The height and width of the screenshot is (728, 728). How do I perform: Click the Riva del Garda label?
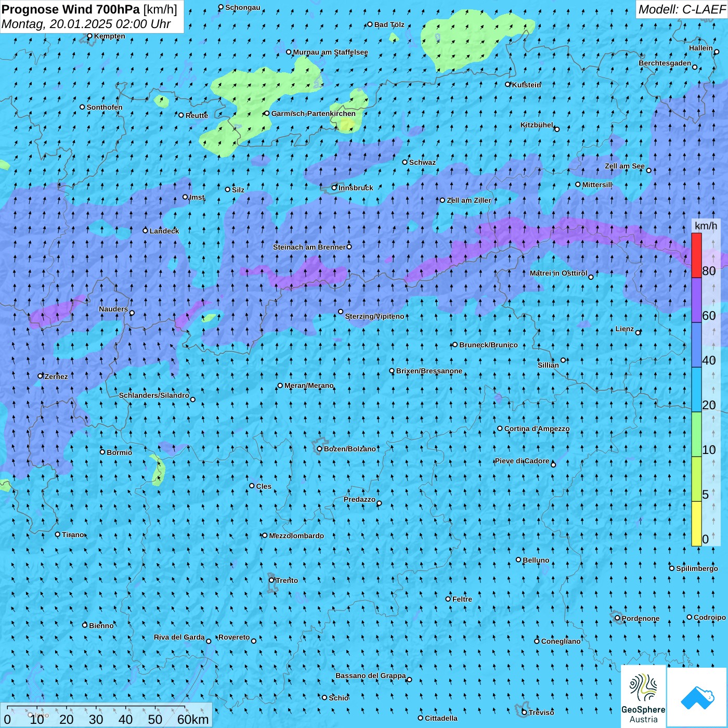pyautogui.click(x=179, y=637)
